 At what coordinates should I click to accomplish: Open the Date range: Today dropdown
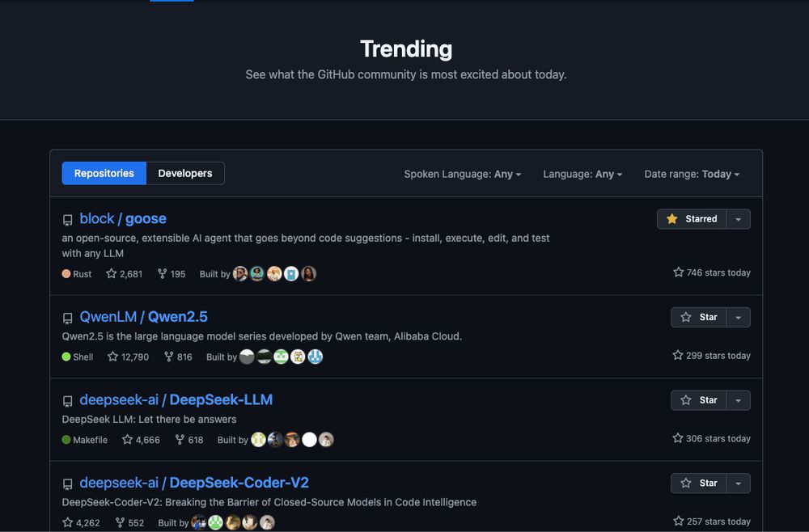pyautogui.click(x=692, y=175)
